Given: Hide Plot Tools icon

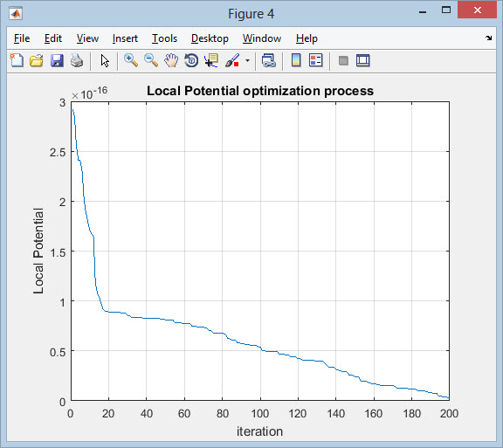Looking at the screenshot, I should point(343,60).
